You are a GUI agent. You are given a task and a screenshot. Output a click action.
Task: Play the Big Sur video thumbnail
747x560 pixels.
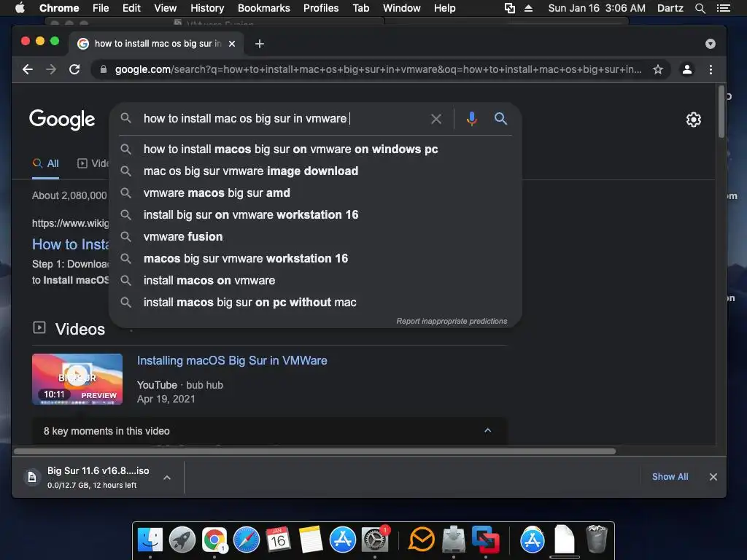(x=77, y=379)
